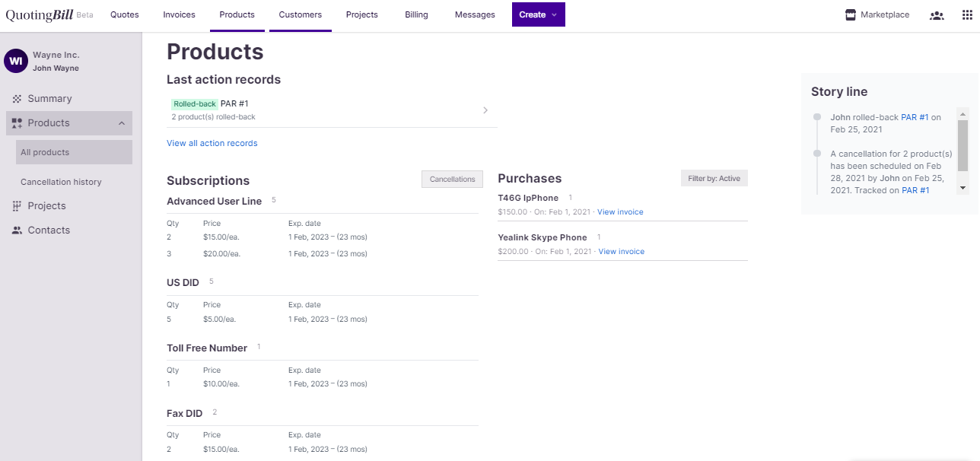Select Cancellation history in sidebar
This screenshot has width=980, height=461.
(x=61, y=182)
